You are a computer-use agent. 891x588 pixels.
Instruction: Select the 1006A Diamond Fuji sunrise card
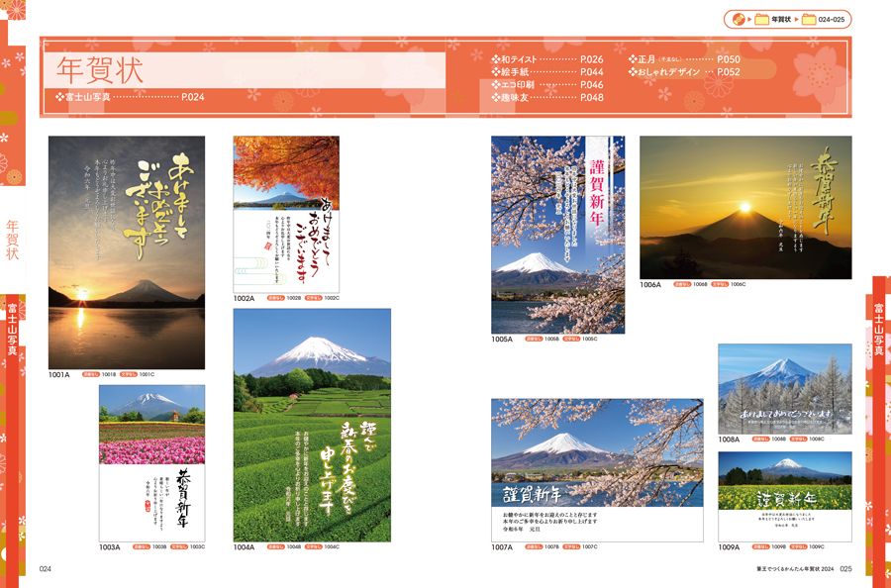coord(745,207)
